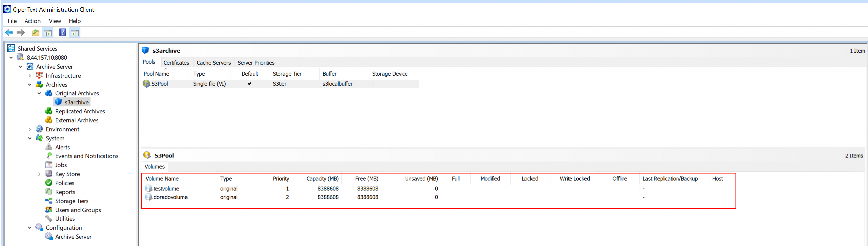Open the Action menu
Screen dimensions: 868x246
click(33, 21)
